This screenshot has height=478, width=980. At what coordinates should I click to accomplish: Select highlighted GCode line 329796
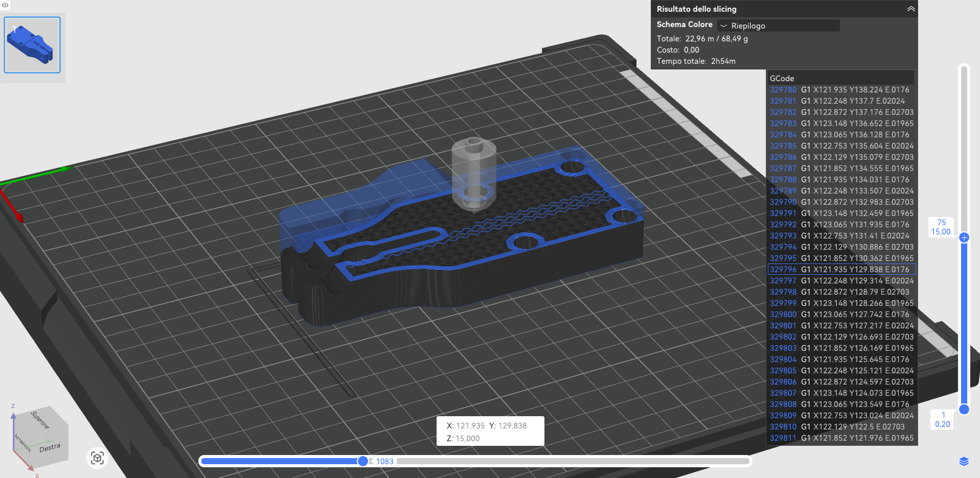[841, 269]
